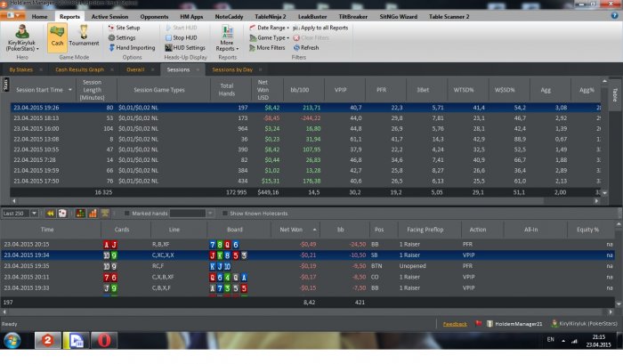Sort by Session Start Time column arrow
The width and height of the screenshot is (623, 364).
click(x=70, y=90)
